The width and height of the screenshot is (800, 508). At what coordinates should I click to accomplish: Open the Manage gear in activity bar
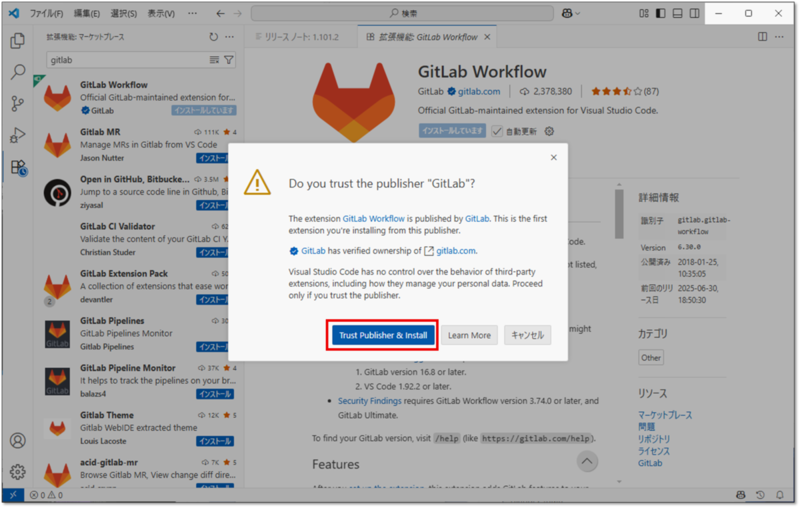tap(18, 472)
